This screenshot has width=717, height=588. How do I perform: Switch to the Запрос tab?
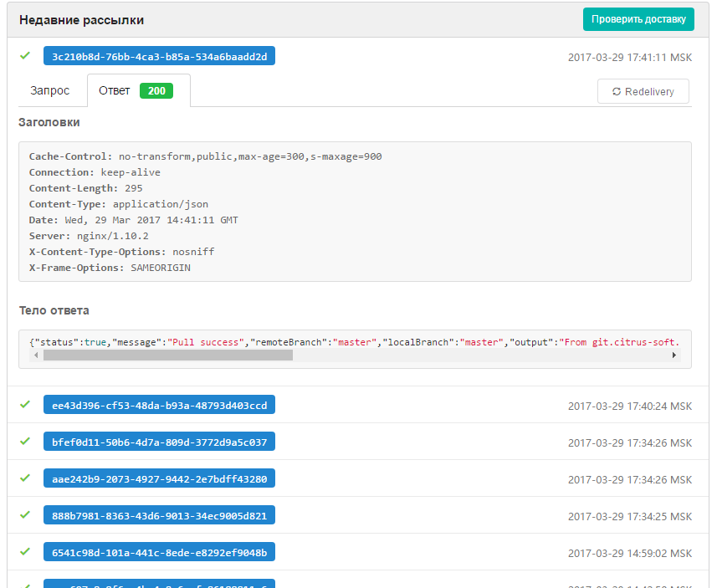pos(50,90)
